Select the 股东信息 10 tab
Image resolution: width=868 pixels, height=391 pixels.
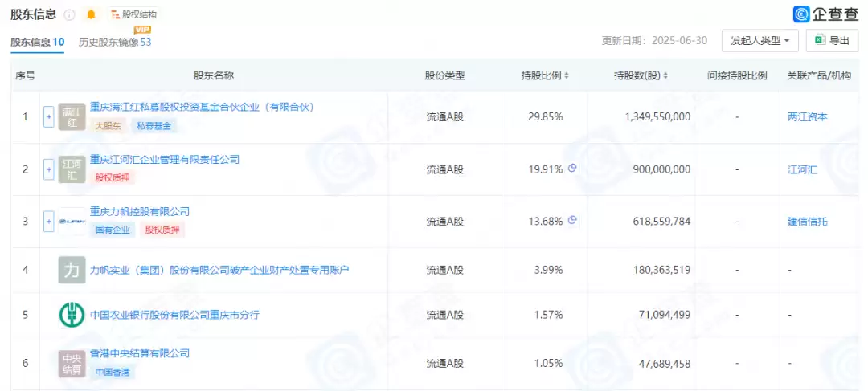(37, 42)
